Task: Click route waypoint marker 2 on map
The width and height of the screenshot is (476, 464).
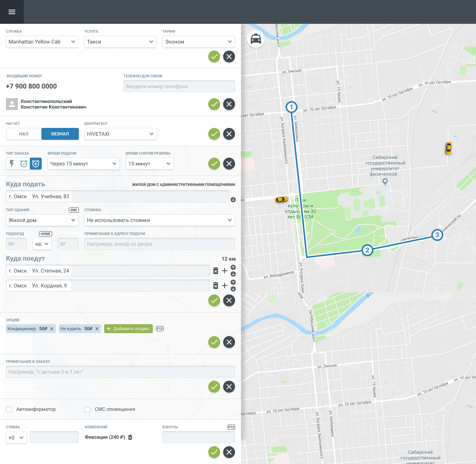Action: point(367,250)
